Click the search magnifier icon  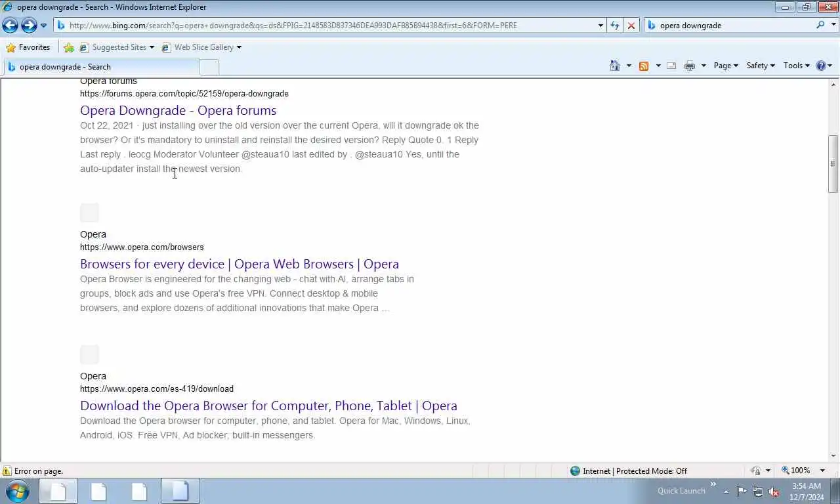[x=820, y=25]
